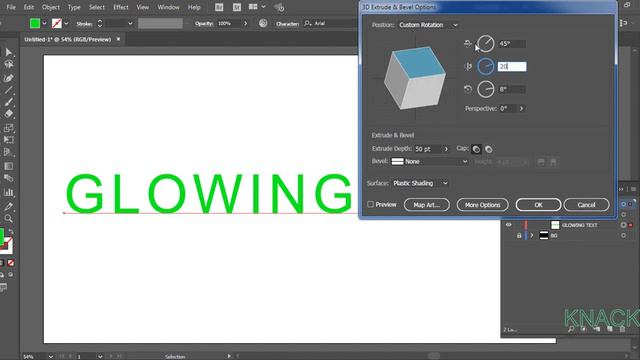Screen dimensions: 640x360
Task: Select the Free Transform tool
Action: point(8,140)
